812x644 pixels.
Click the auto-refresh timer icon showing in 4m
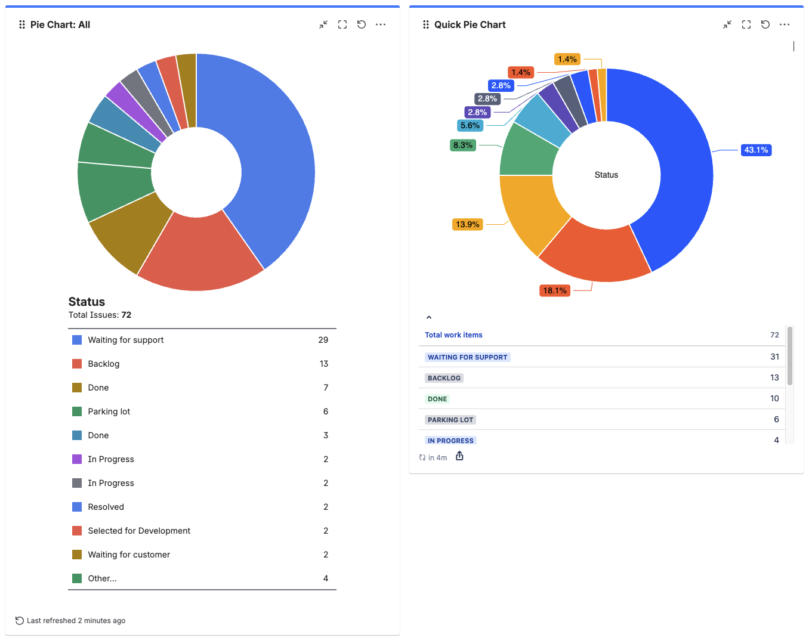pos(423,457)
